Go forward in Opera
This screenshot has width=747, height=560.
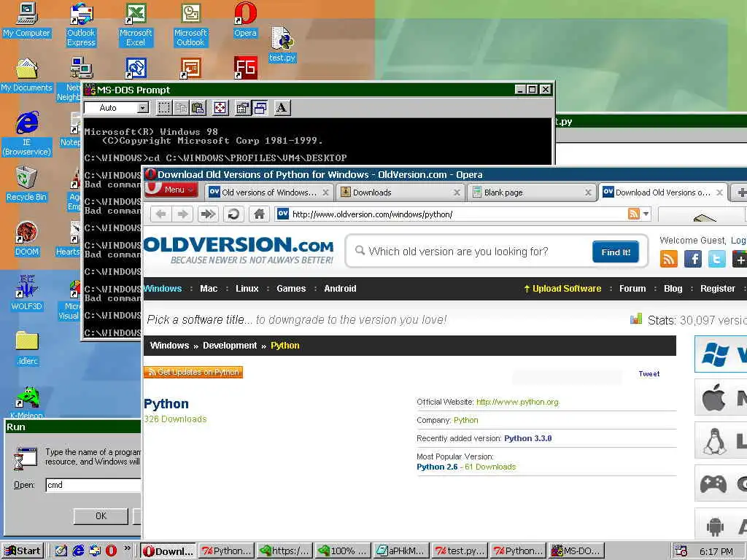point(182,214)
